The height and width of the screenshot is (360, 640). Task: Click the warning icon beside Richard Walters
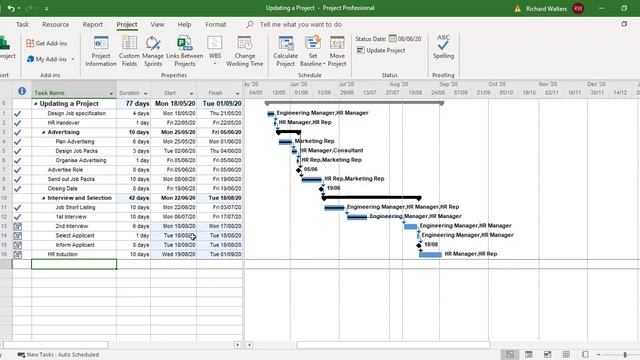(x=518, y=9)
